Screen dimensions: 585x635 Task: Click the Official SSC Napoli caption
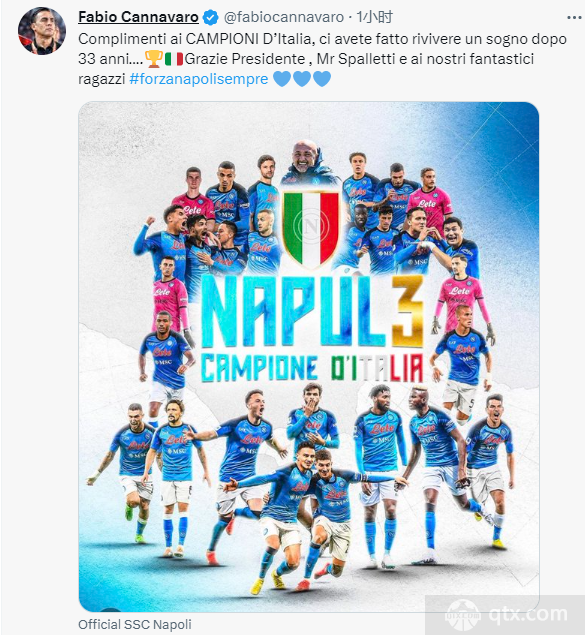(x=135, y=624)
